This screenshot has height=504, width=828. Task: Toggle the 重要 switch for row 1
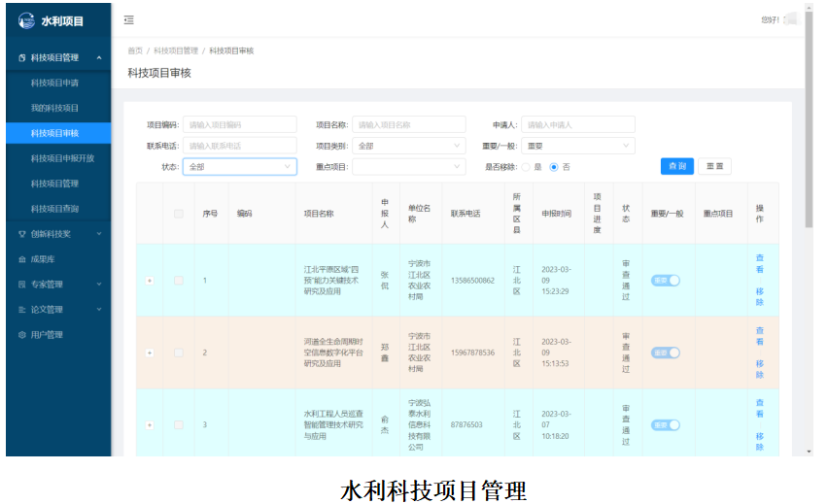pyautogui.click(x=666, y=281)
